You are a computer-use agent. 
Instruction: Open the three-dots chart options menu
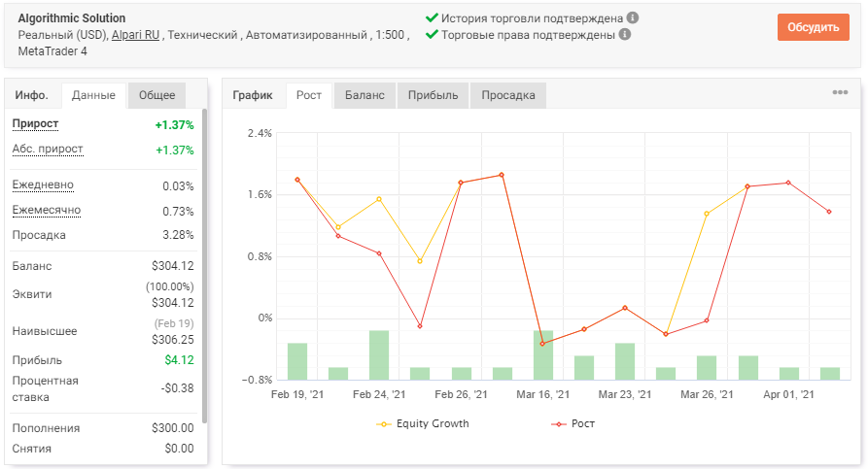point(840,92)
